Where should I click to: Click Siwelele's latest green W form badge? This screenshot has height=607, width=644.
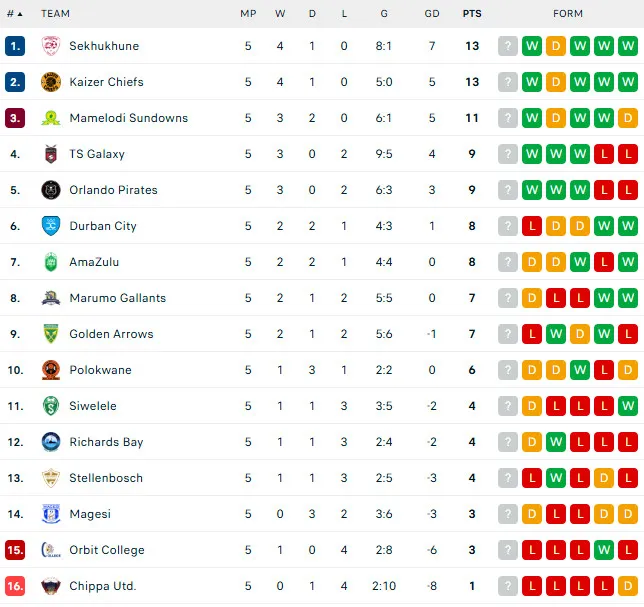pyautogui.click(x=628, y=406)
